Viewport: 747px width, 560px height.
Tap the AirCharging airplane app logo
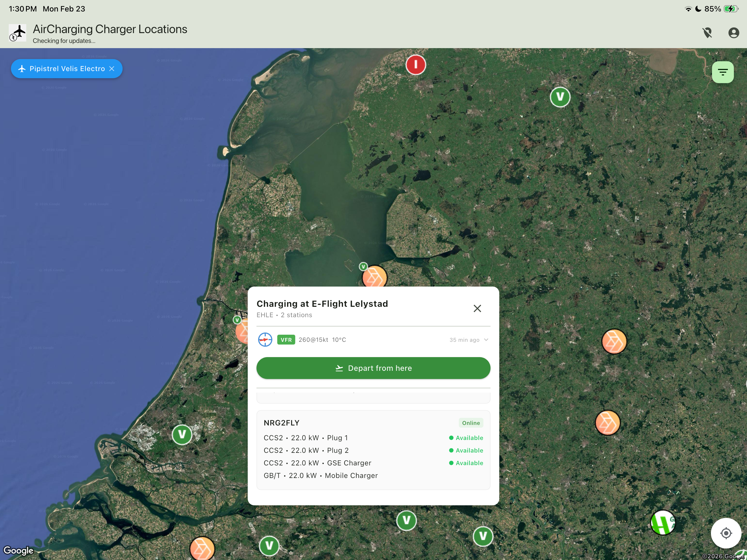(x=17, y=33)
